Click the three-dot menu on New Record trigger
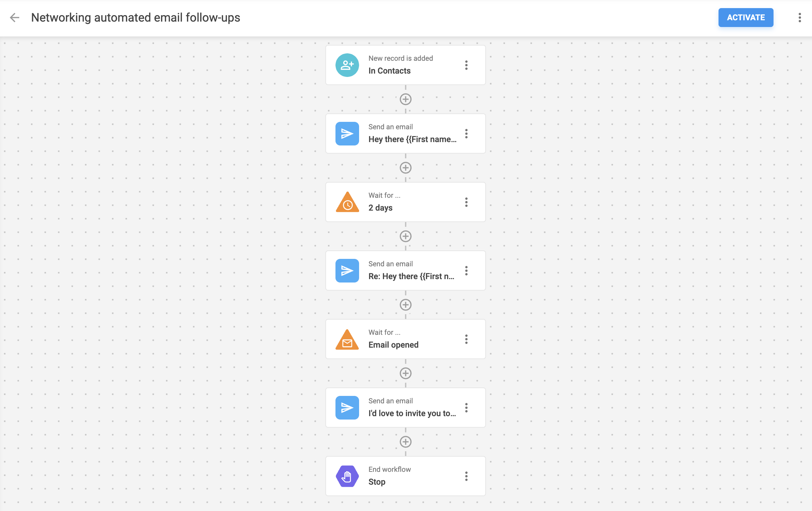This screenshot has width=812, height=511. point(467,65)
